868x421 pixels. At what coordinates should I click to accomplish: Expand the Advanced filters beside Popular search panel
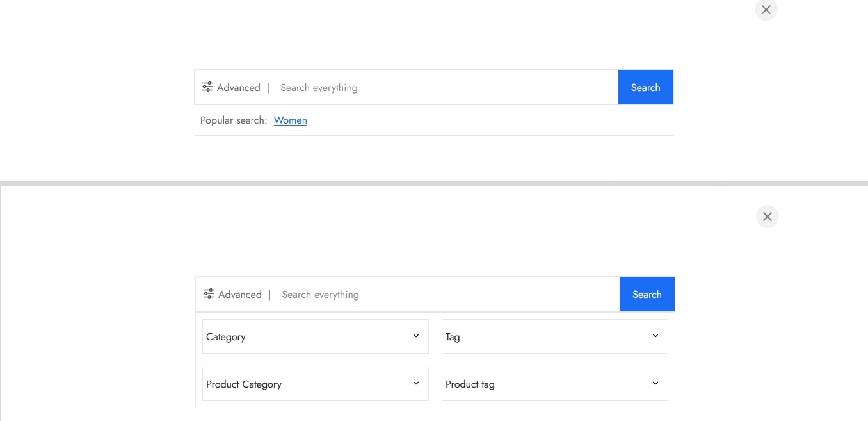pyautogui.click(x=238, y=88)
